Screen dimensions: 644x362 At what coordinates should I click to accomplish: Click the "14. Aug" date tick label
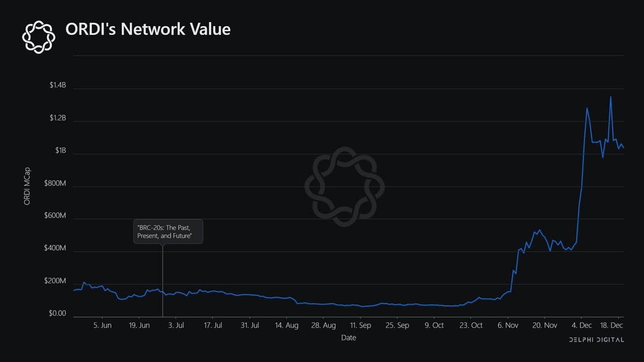(287, 325)
